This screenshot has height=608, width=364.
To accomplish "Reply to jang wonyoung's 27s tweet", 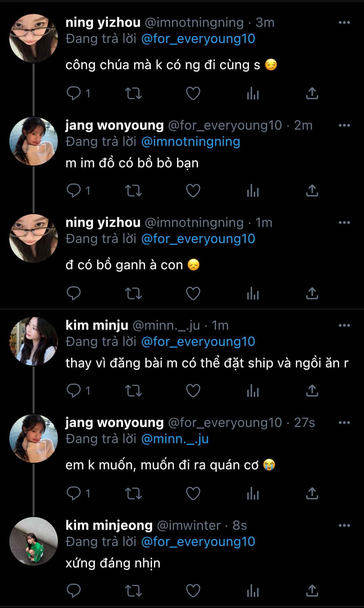I will tap(74, 493).
